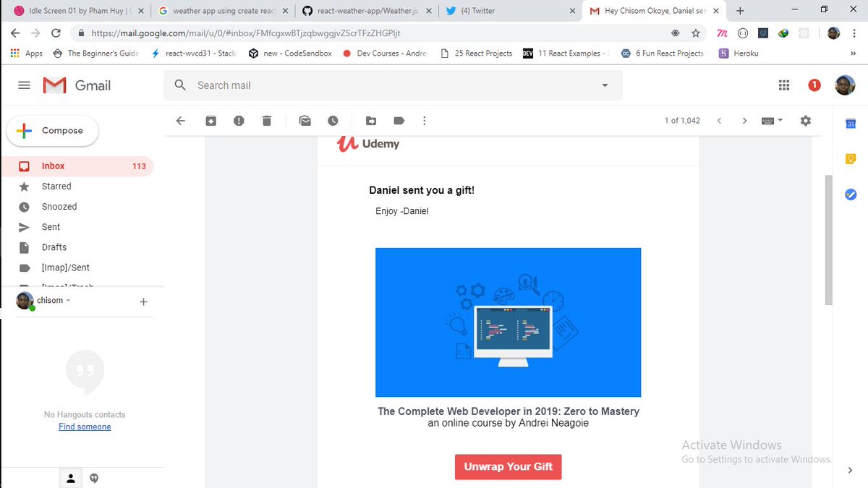View the red notifications badge
The height and width of the screenshot is (488, 868).
tap(814, 85)
